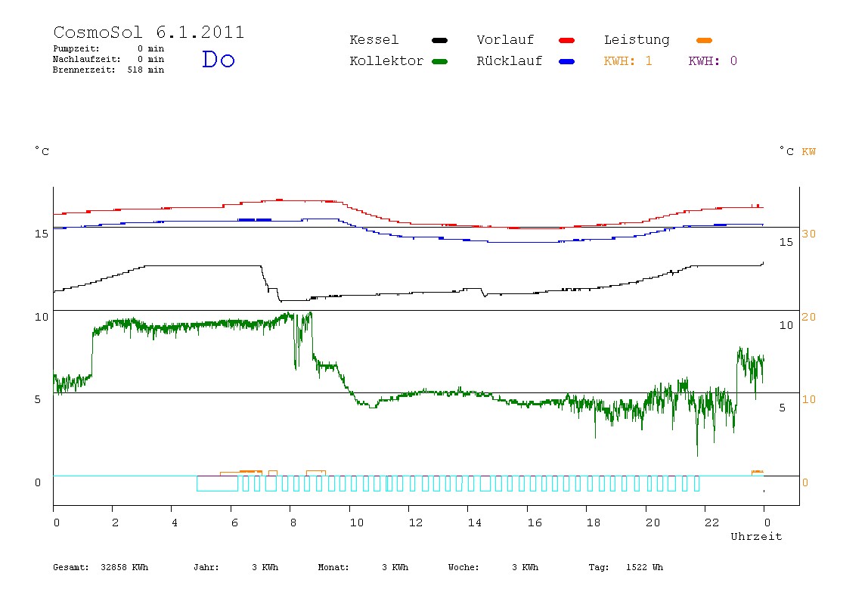
Task: Click the "Woche:" footer label
Action: coord(464,567)
